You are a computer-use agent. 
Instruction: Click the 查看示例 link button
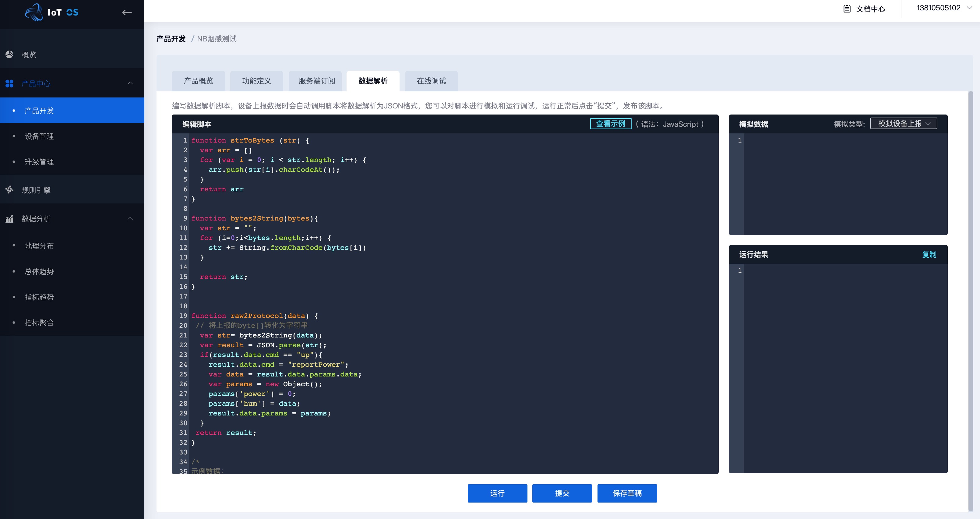(610, 124)
